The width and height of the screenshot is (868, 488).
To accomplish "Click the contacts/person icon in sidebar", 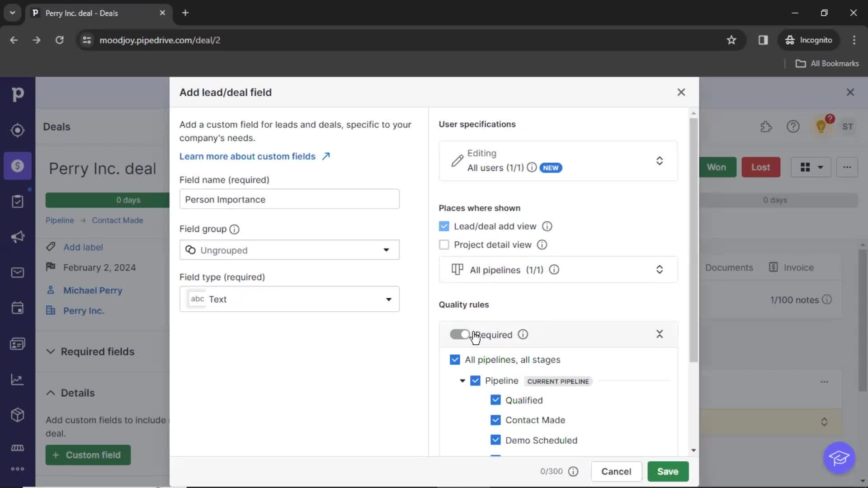I will tap(17, 343).
